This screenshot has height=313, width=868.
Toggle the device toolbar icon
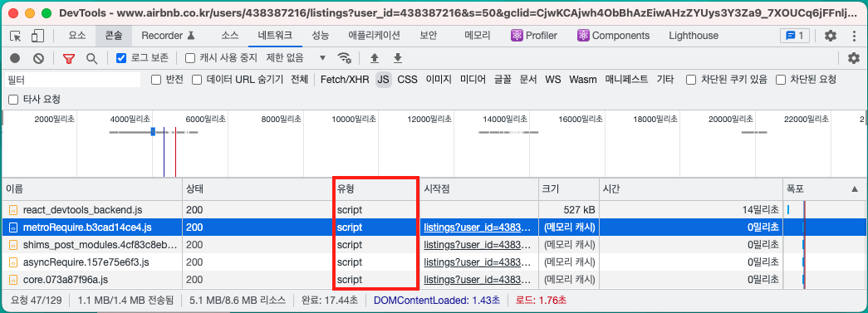tap(37, 36)
